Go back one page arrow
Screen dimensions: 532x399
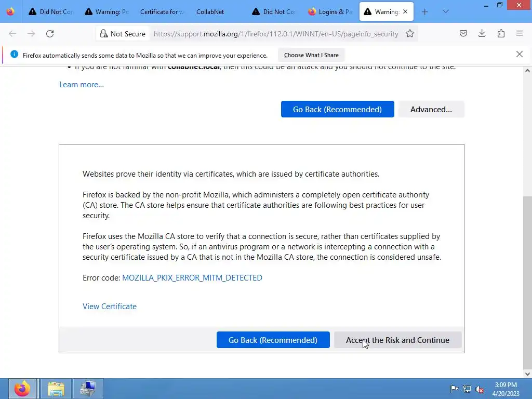[12, 34]
